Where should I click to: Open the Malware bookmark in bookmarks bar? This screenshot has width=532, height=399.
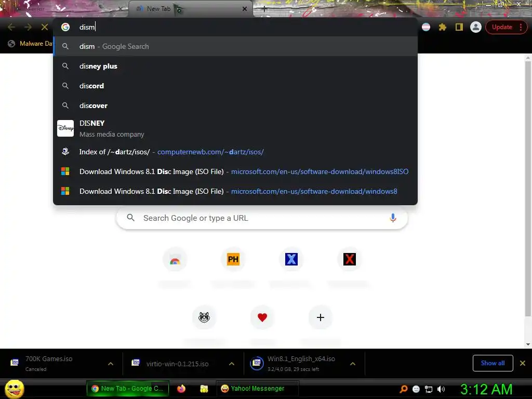tap(32, 44)
